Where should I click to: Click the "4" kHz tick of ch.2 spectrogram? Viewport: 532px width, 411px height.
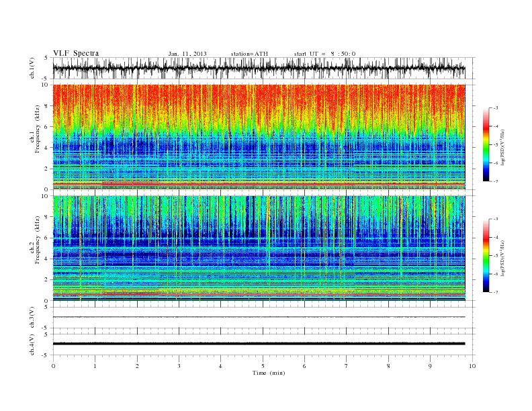point(47,259)
